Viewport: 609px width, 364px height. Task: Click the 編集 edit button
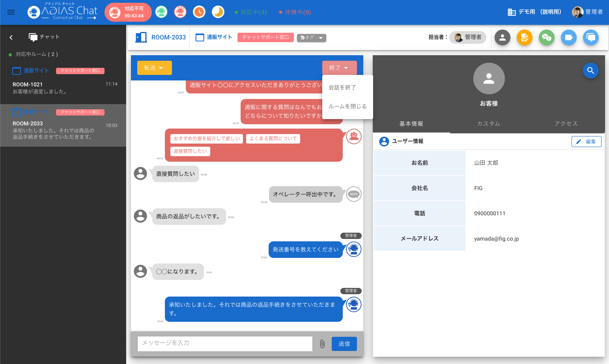pos(586,142)
